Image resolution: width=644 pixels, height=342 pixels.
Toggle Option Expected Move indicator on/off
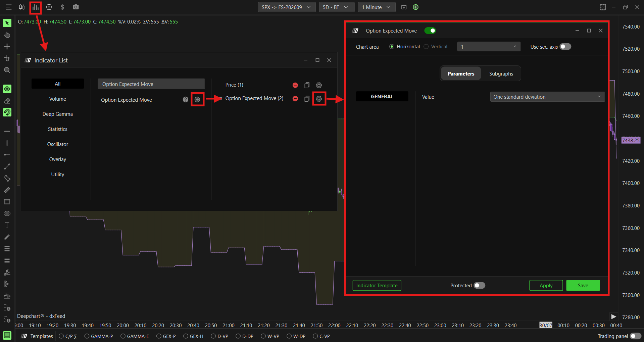[430, 31]
